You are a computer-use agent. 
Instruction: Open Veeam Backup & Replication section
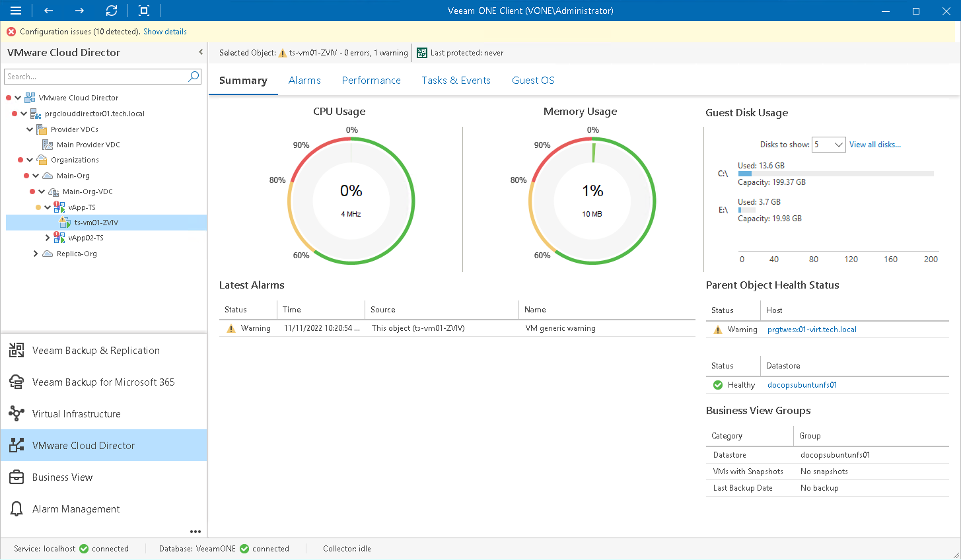click(94, 350)
